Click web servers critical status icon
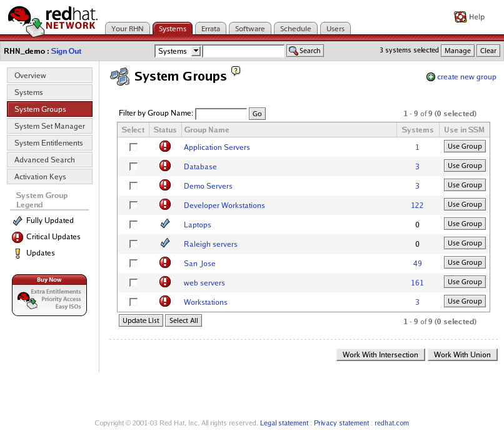Image resolution: width=504 pixels, height=431 pixels. pyautogui.click(x=165, y=282)
